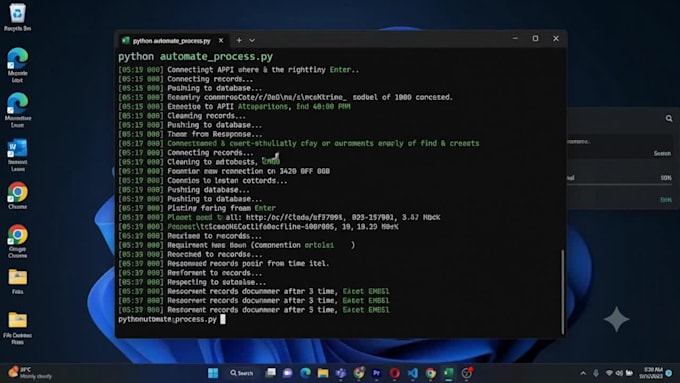Viewport: 680px width, 383px height.
Task: Click the 50% slider in background panel
Action: point(620,184)
